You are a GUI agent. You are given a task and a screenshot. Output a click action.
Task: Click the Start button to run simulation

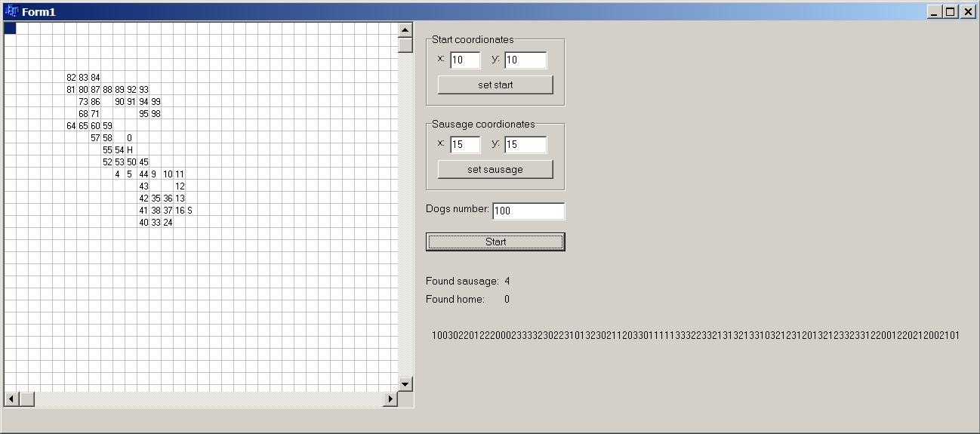pos(495,242)
